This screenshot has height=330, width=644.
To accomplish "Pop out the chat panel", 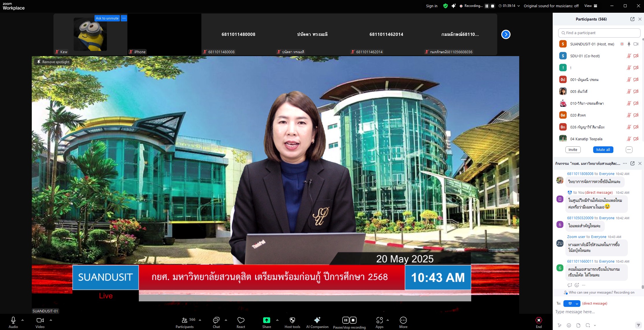I will tap(632, 163).
